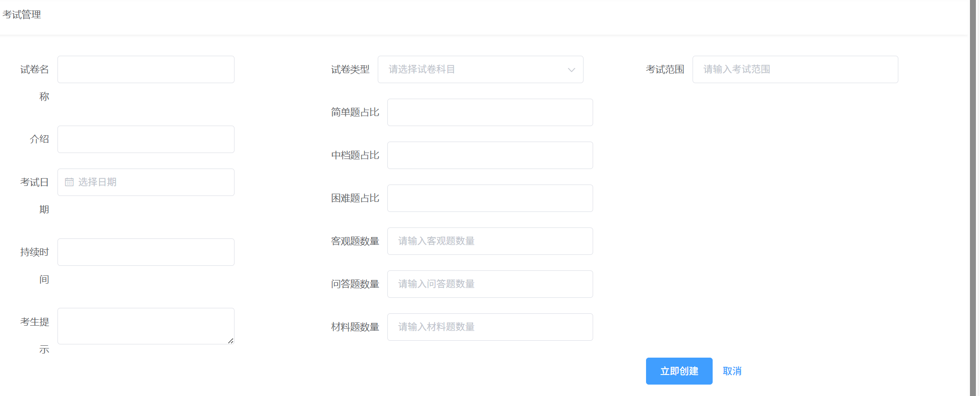This screenshot has width=980, height=396.
Task: Click the 介绍 label
Action: (39, 139)
